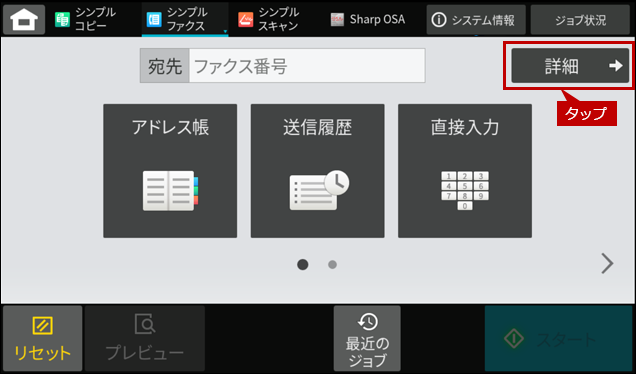
Task: Click the 宛先 label
Action: click(x=165, y=66)
